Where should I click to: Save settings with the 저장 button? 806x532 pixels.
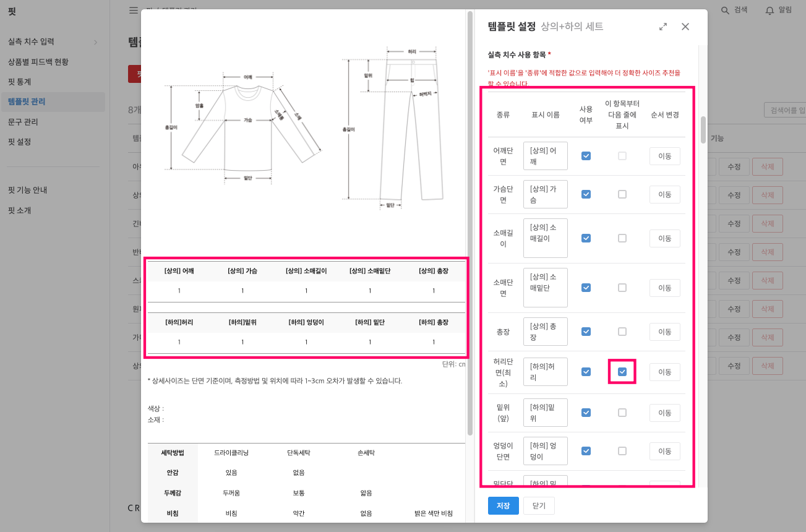502,505
